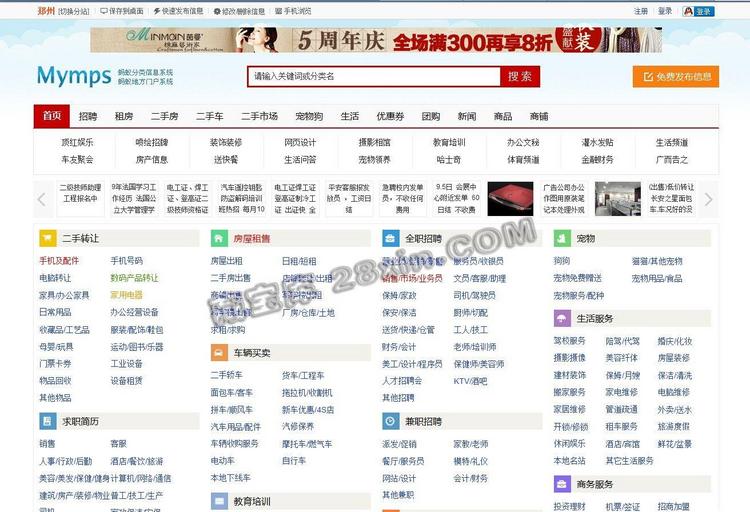Click the icon beside 教育培训 heading

[x=219, y=501]
